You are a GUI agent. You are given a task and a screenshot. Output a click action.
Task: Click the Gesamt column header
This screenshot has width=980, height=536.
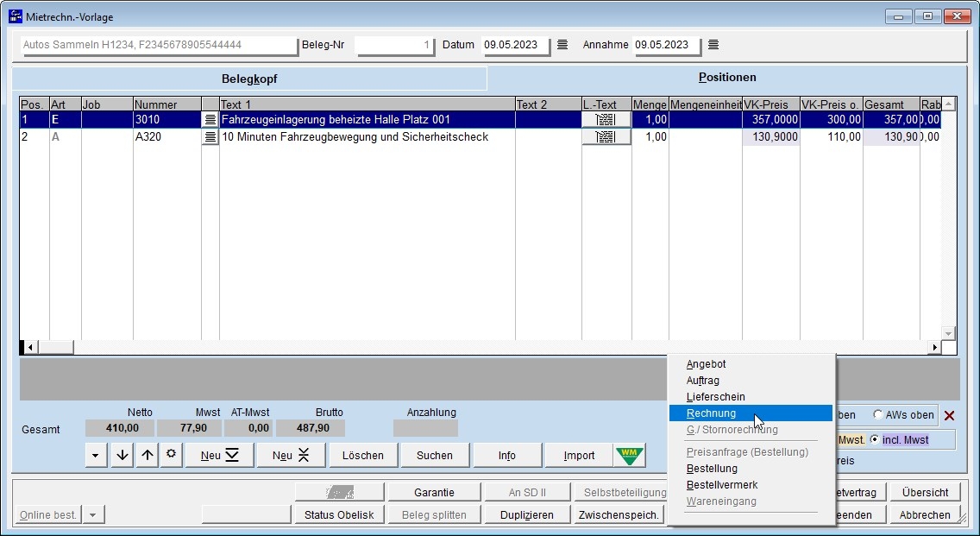tap(891, 104)
